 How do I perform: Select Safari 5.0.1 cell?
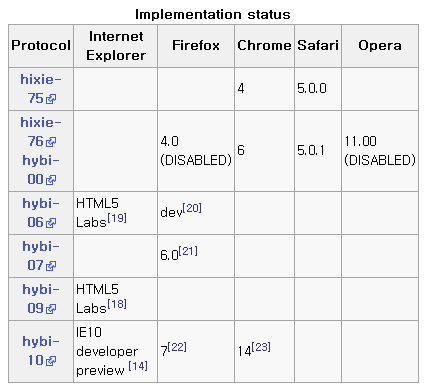click(x=318, y=151)
